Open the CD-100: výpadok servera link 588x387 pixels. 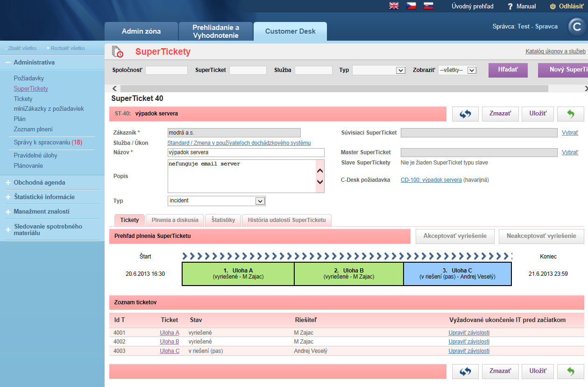(431, 180)
